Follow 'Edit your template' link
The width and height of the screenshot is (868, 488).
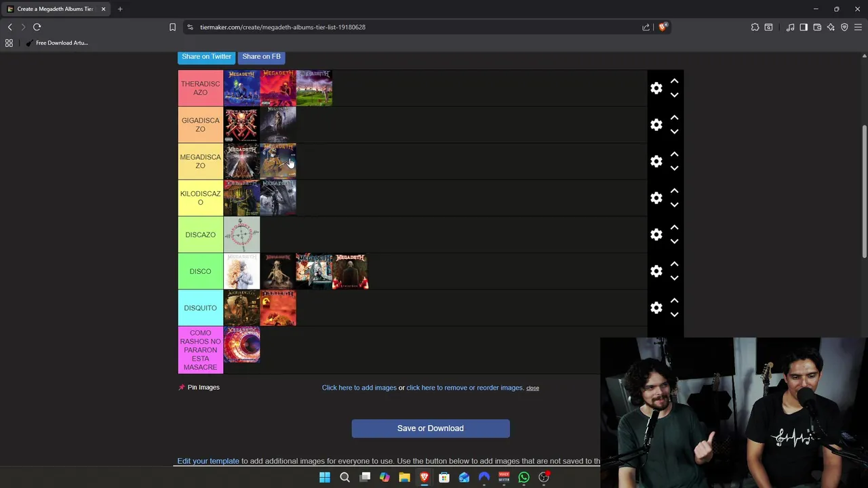tap(208, 461)
